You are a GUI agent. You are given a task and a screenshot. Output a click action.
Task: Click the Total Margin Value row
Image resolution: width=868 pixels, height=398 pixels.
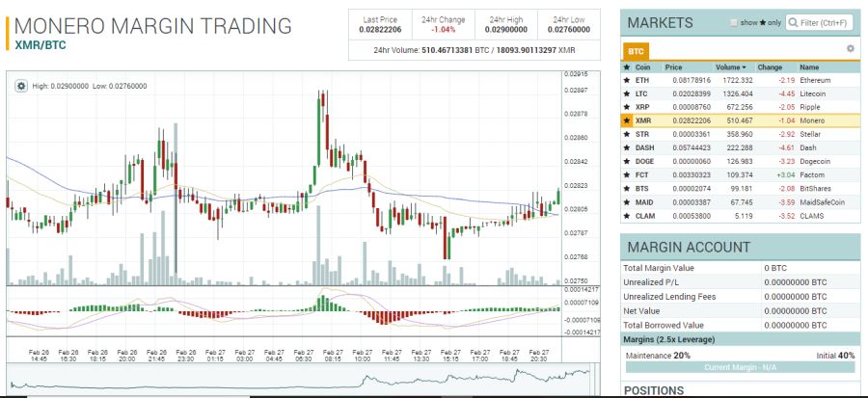point(741,268)
